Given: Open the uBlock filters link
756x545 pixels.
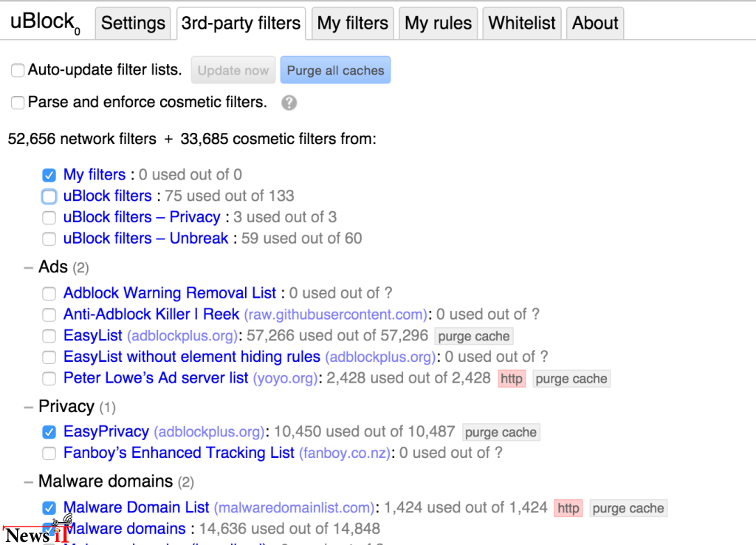Looking at the screenshot, I should point(108,196).
